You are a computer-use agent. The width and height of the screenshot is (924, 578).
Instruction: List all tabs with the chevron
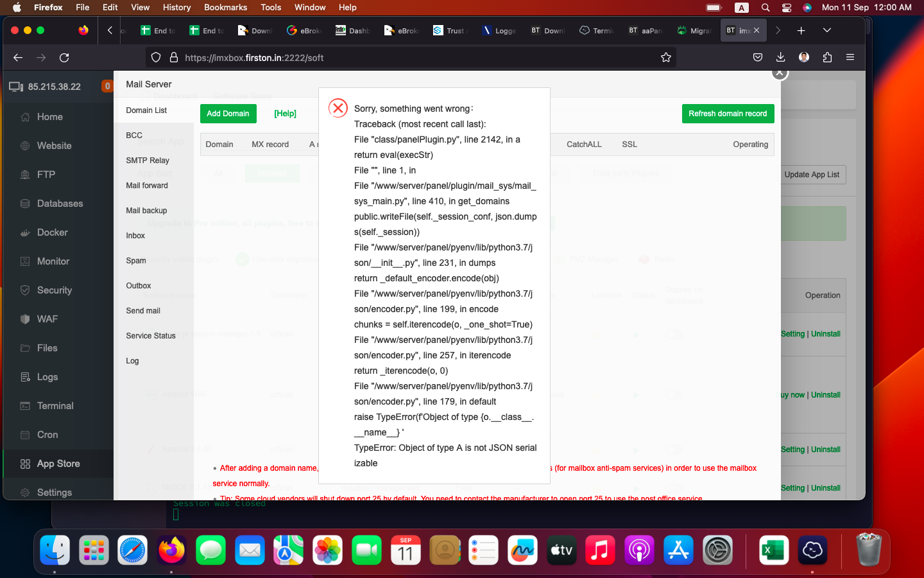coord(827,30)
